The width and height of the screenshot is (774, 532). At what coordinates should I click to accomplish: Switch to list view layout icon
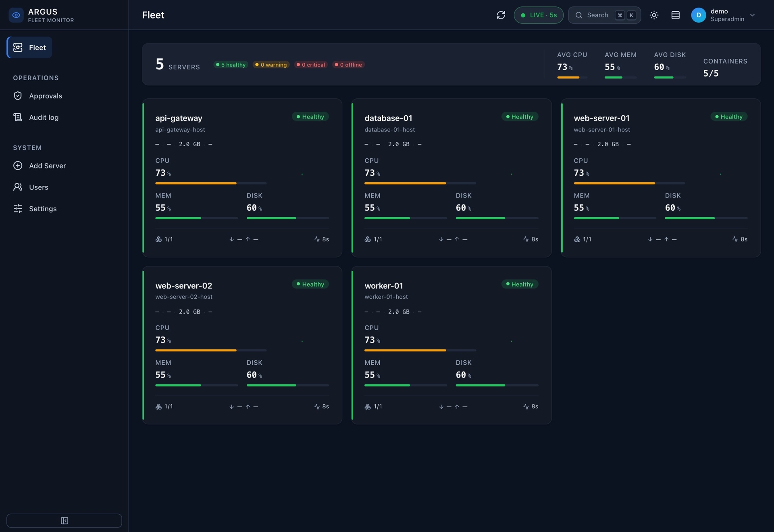(x=676, y=15)
